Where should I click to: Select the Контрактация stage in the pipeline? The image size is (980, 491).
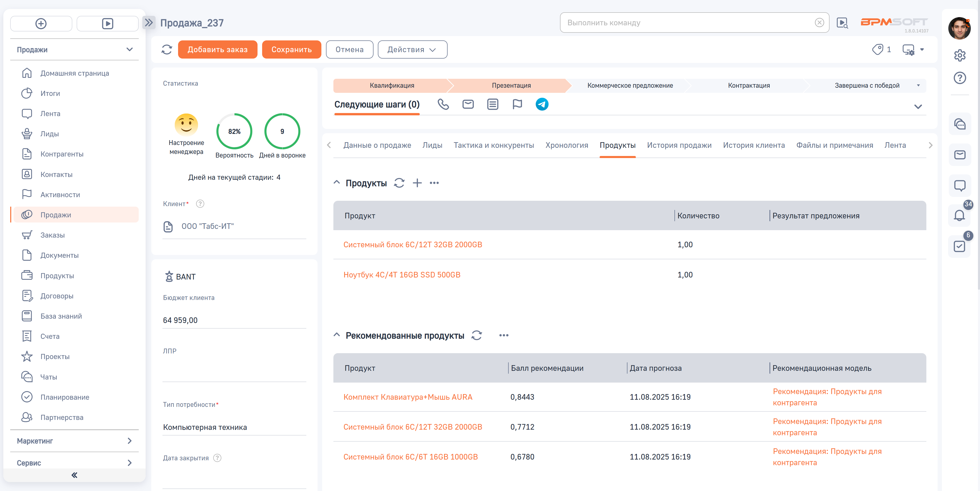pos(749,85)
